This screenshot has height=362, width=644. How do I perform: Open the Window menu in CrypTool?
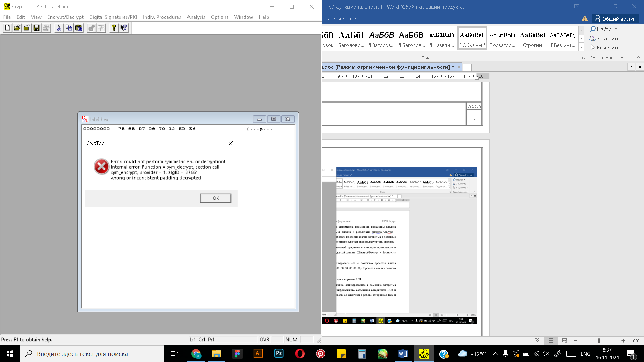pyautogui.click(x=244, y=17)
